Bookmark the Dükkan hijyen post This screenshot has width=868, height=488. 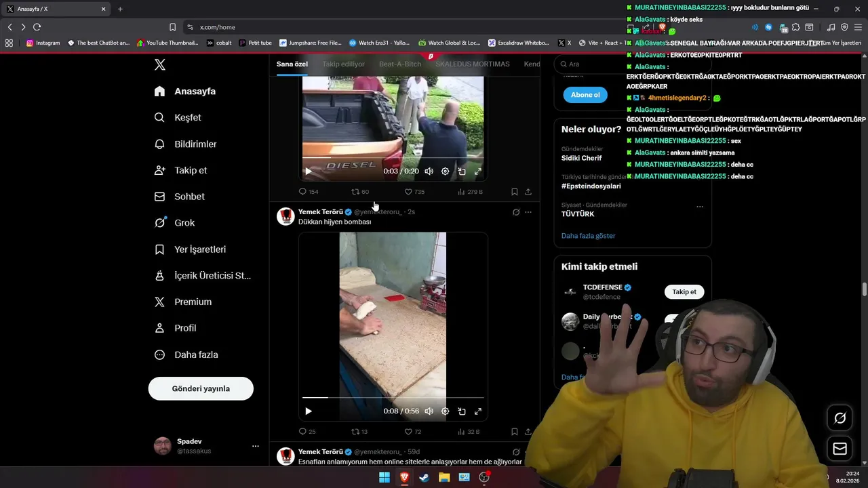tap(514, 432)
